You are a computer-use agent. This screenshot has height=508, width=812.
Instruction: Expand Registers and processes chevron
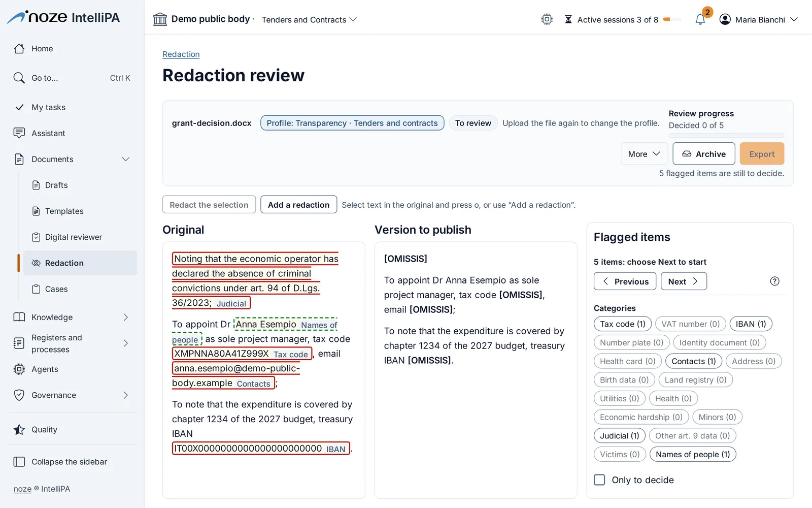tap(126, 343)
